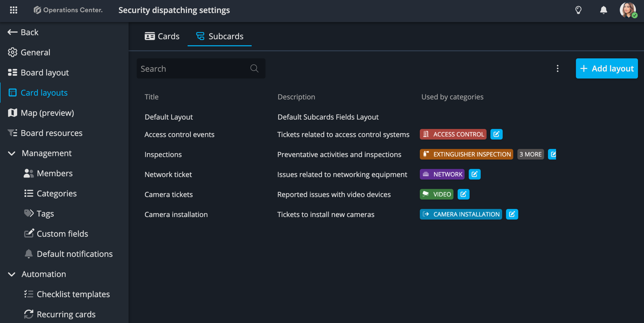Expand the 3 MORE categories badge
The height and width of the screenshot is (323, 644).
click(530, 154)
